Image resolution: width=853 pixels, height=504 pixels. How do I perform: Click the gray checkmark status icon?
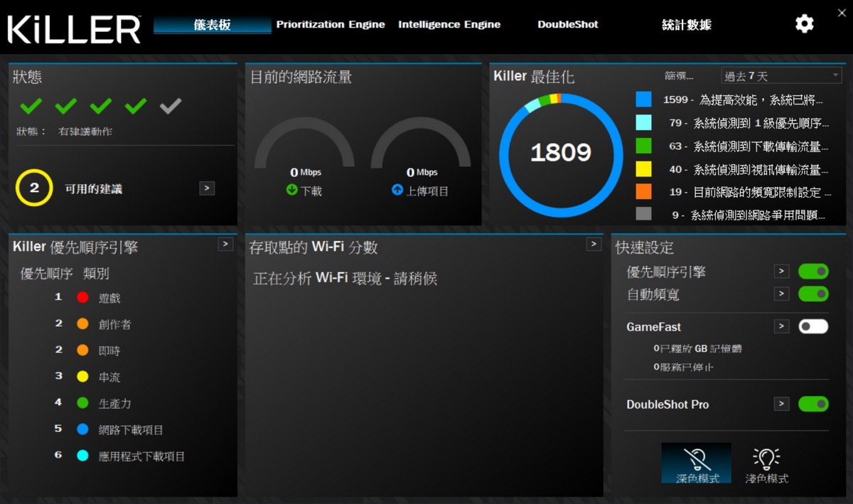pyautogui.click(x=171, y=107)
